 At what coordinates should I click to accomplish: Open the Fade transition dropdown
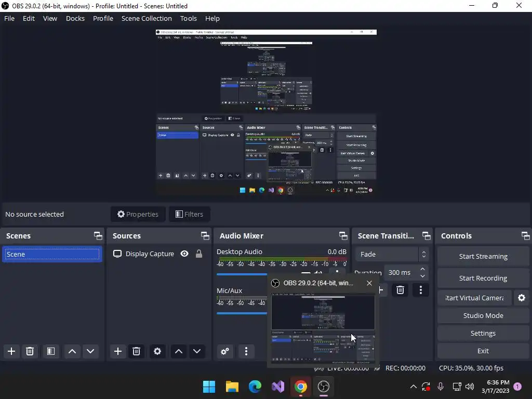click(x=392, y=254)
